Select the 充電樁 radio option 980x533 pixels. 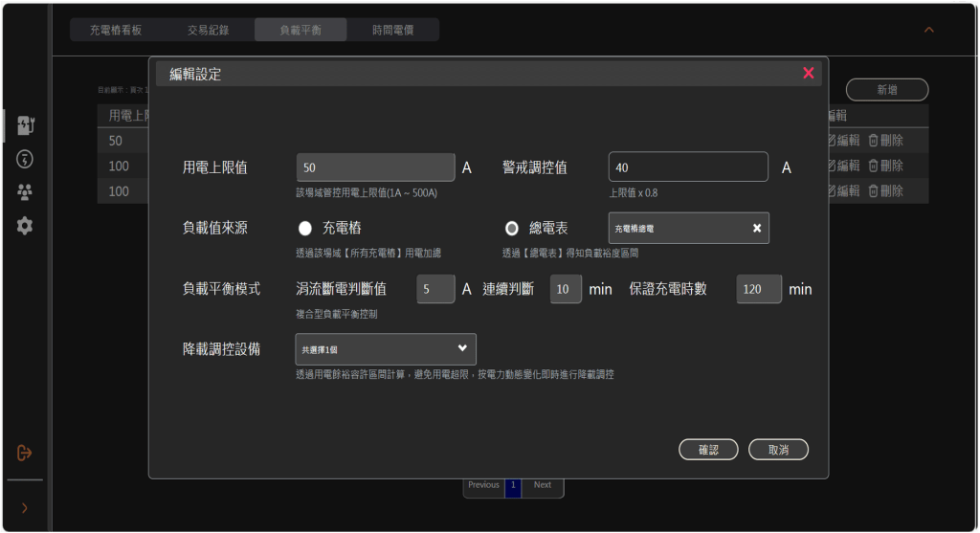[305, 229]
